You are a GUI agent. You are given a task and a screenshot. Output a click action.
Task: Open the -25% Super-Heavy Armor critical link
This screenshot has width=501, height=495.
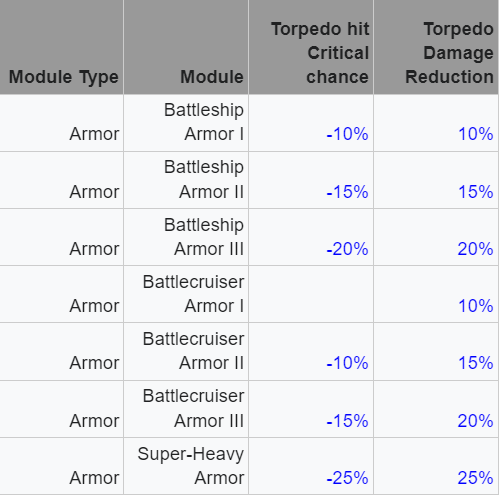347,478
